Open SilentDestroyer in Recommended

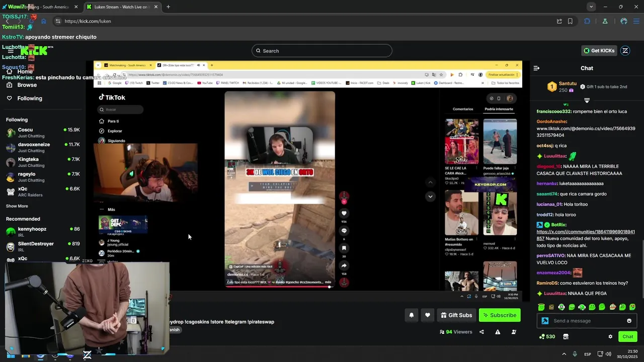(43, 246)
